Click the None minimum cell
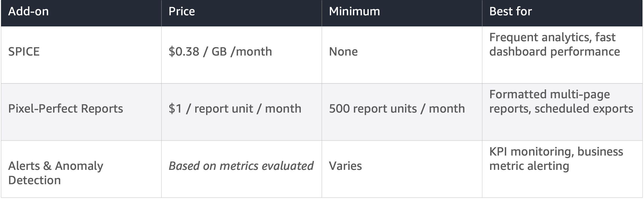The width and height of the screenshot is (644, 199). tap(343, 52)
